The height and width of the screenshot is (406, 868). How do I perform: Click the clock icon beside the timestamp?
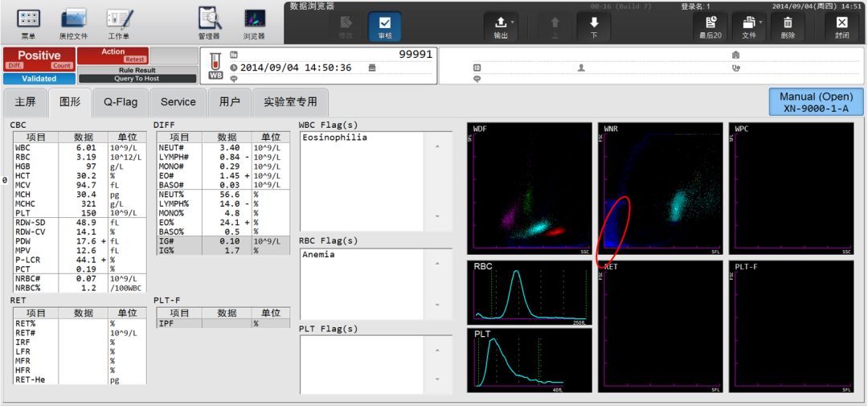pos(234,68)
